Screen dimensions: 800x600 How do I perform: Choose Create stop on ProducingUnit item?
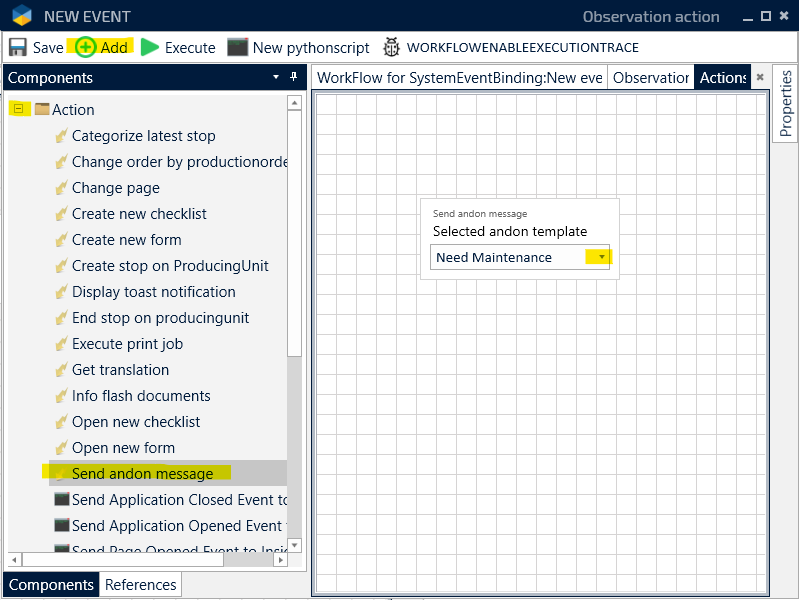[170, 266]
